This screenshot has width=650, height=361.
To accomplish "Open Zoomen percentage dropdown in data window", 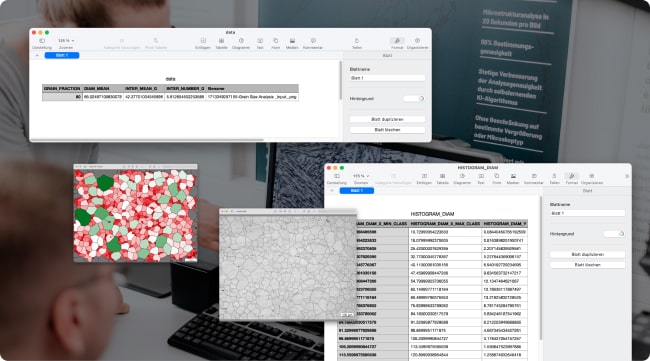I will pyautogui.click(x=65, y=43).
